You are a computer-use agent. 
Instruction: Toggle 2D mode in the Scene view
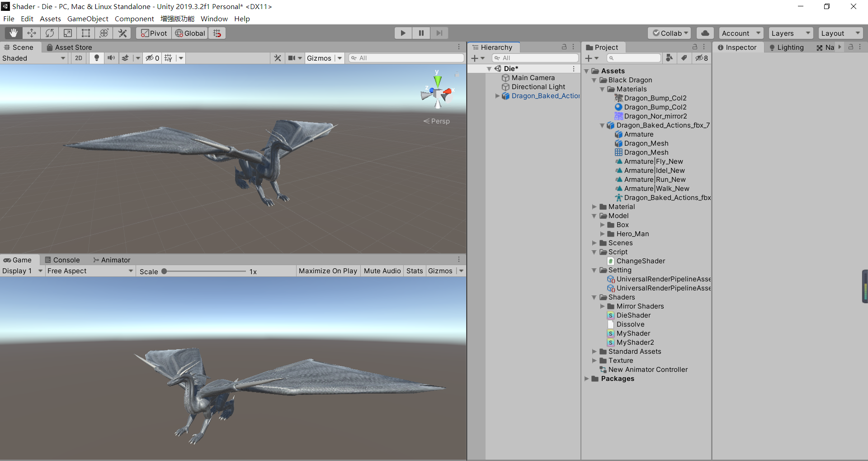click(x=78, y=58)
